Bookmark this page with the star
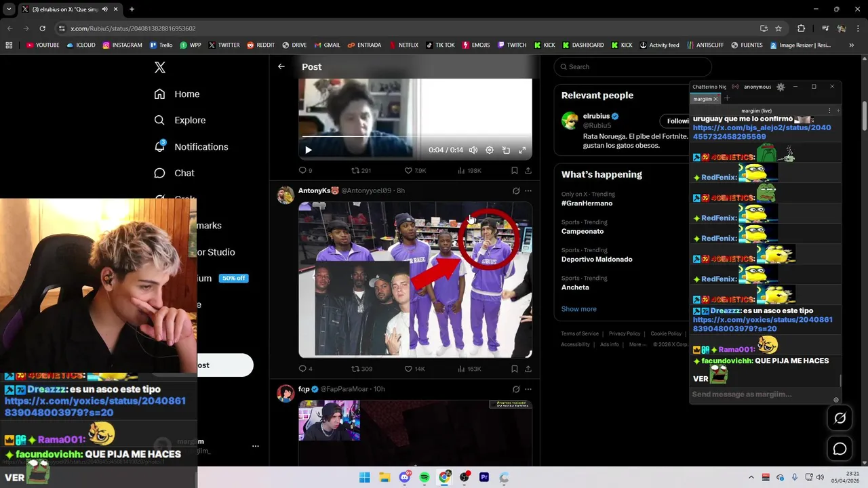The image size is (868, 488). point(778,28)
